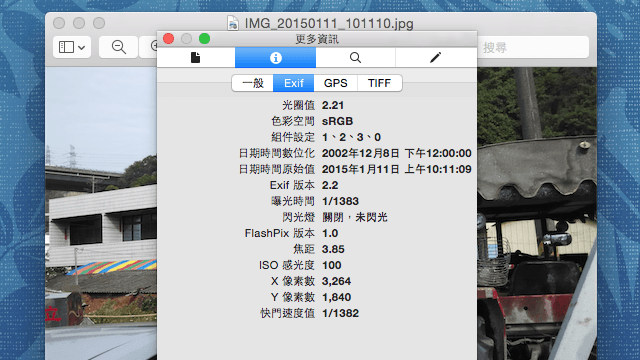Open the General Info document icon tab
Viewport: 640px width, 360px height.
pyautogui.click(x=196, y=58)
